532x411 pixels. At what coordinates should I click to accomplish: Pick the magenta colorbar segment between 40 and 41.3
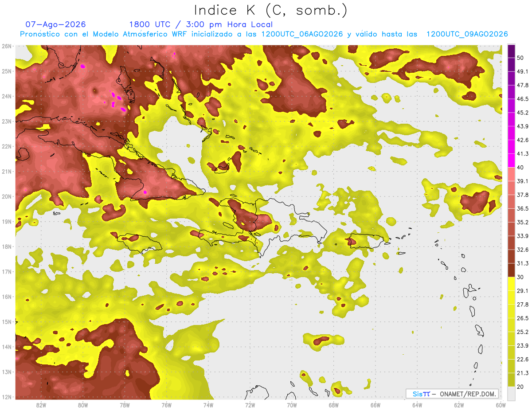coord(511,160)
